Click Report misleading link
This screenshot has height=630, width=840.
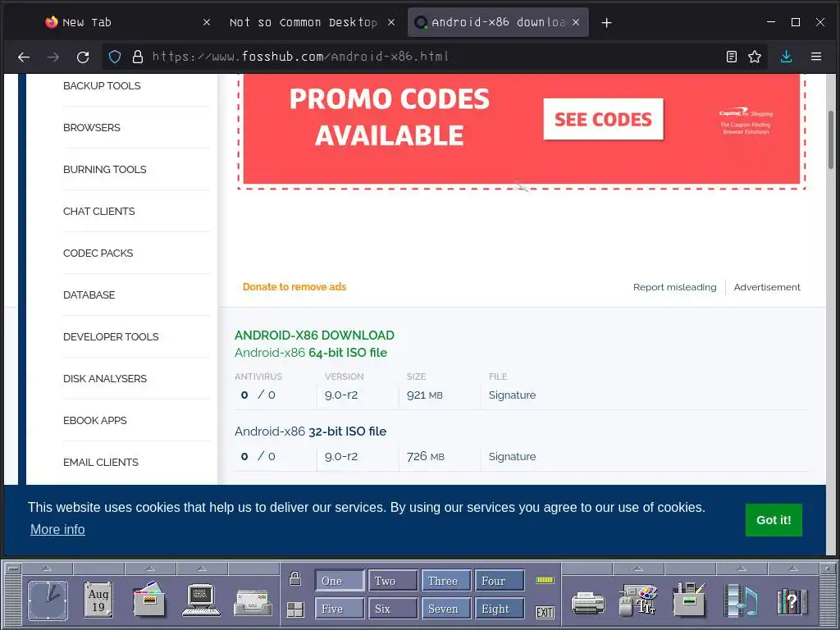click(674, 287)
